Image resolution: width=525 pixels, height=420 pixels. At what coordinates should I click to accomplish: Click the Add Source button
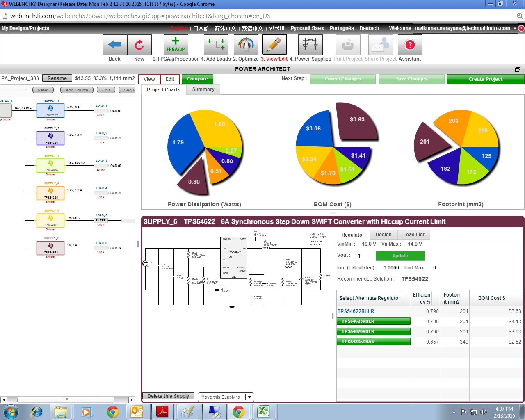[x=77, y=90]
